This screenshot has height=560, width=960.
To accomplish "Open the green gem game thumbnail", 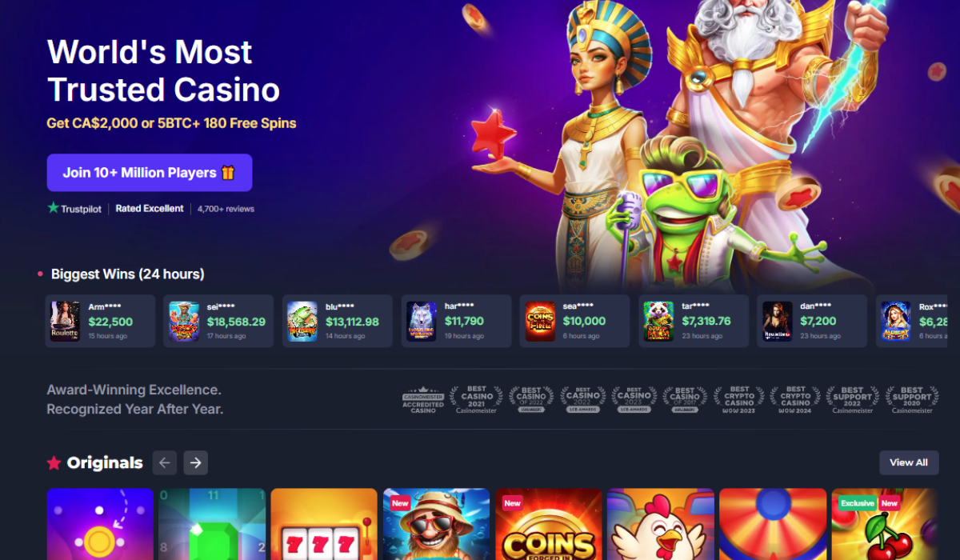I will (x=212, y=525).
